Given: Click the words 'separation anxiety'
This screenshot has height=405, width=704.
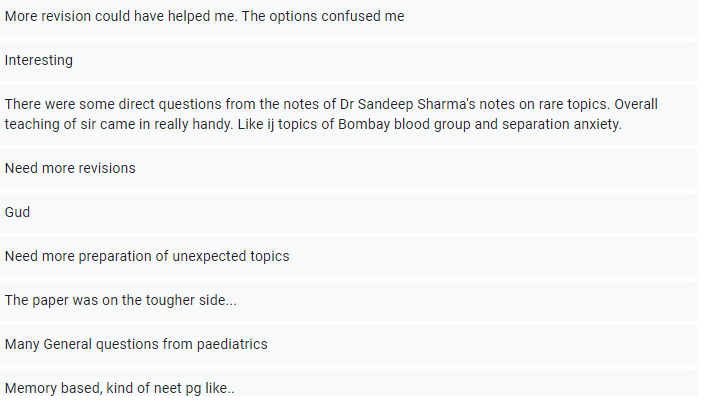Looking at the screenshot, I should click(x=562, y=124).
